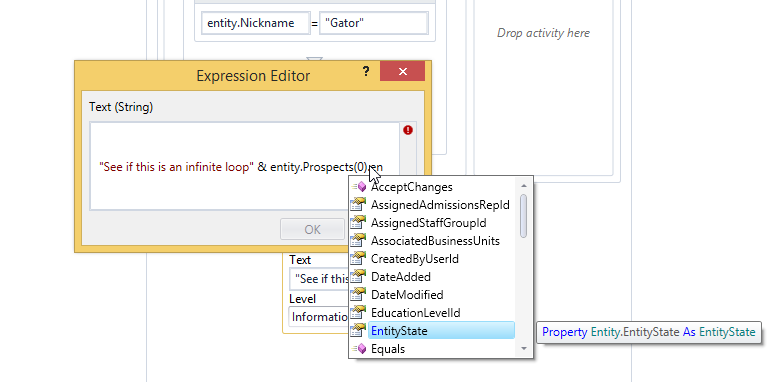
Task: Click the autocomplete list scroll down arrow
Action: [524, 349]
